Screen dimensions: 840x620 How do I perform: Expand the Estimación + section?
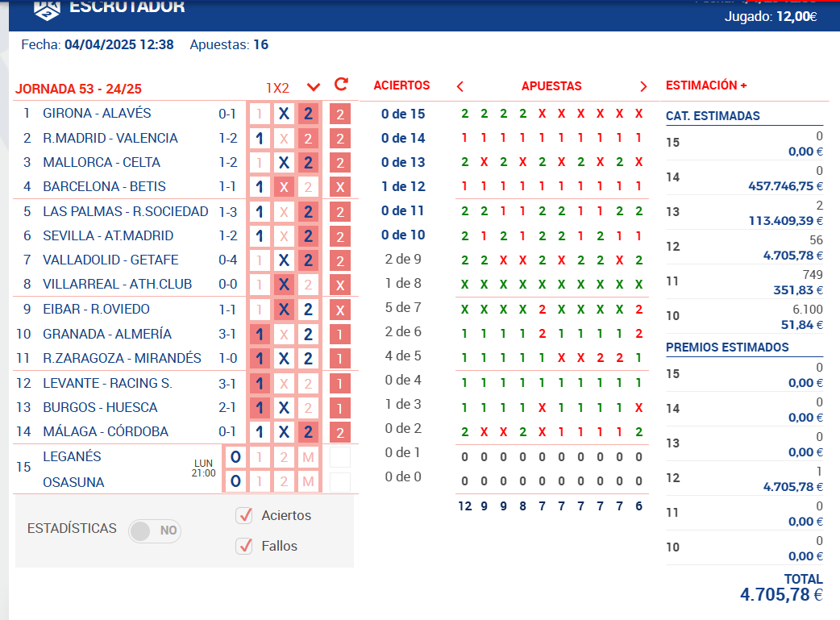coord(706,85)
